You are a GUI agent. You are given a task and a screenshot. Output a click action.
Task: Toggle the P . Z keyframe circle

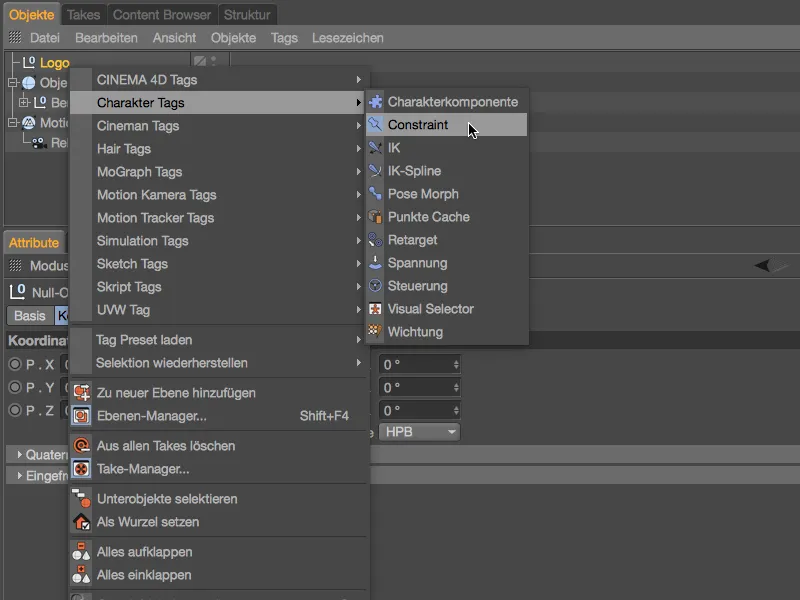point(15,410)
